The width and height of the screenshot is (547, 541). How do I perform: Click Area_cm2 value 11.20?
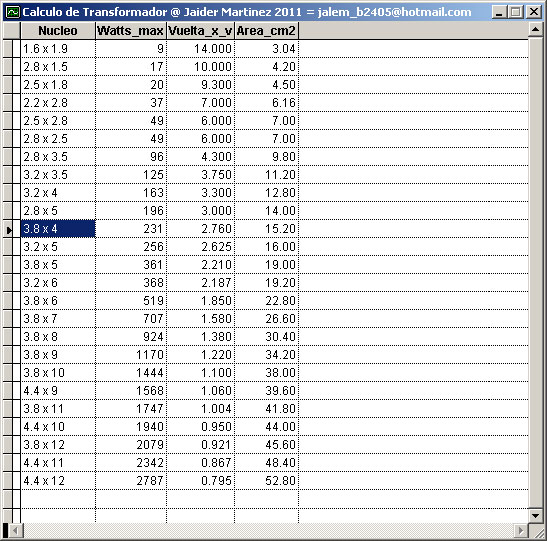click(267, 175)
